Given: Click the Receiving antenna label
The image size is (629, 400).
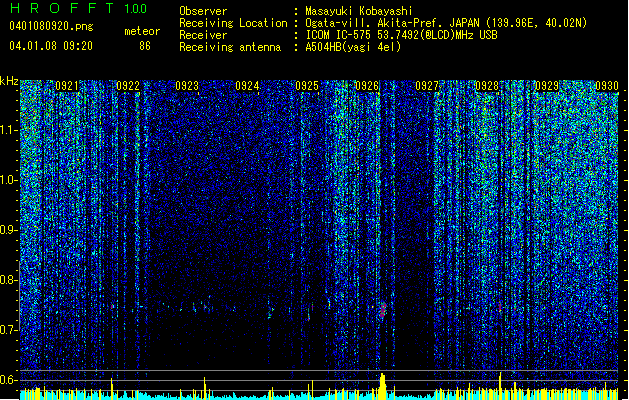Looking at the screenshot, I should [230, 47].
